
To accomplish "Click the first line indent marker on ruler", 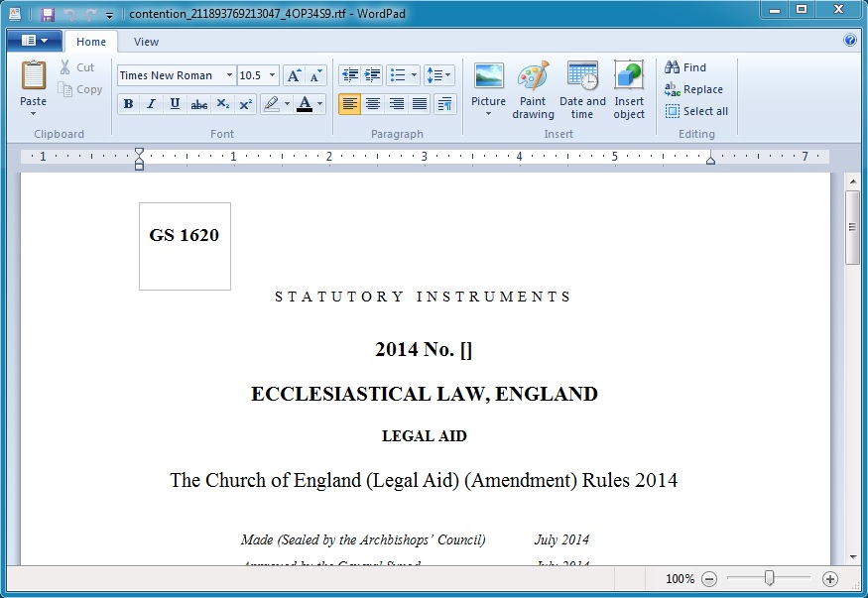I will point(140,152).
